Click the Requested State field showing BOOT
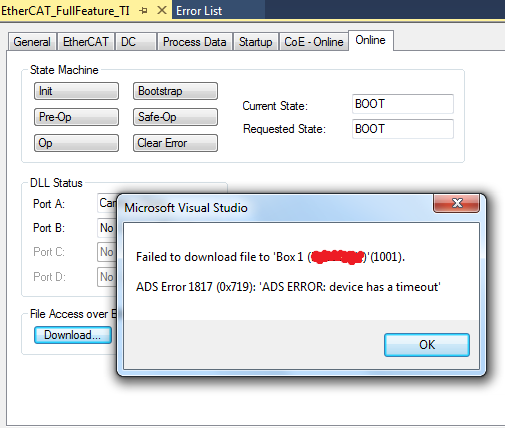 coord(403,129)
